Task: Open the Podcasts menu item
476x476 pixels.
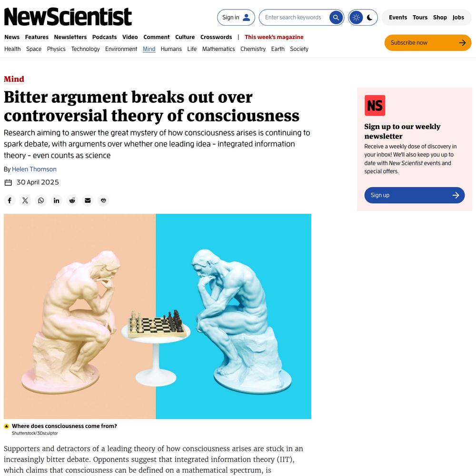Action: [104, 37]
